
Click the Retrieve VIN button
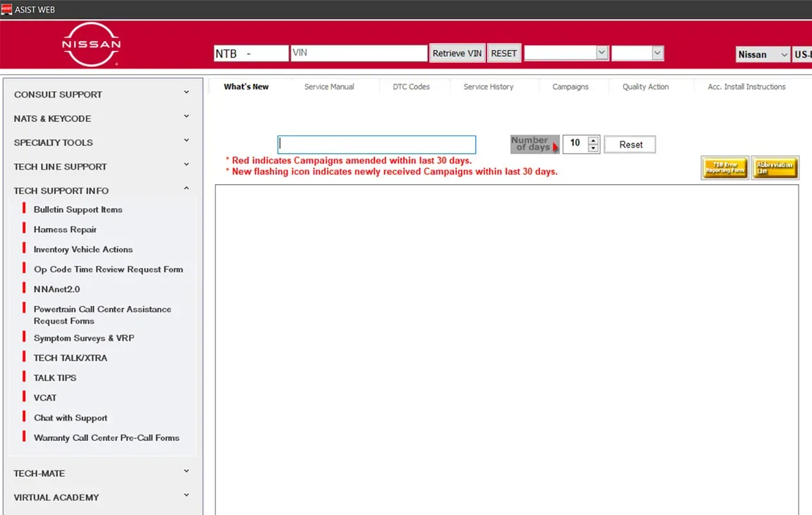click(457, 54)
